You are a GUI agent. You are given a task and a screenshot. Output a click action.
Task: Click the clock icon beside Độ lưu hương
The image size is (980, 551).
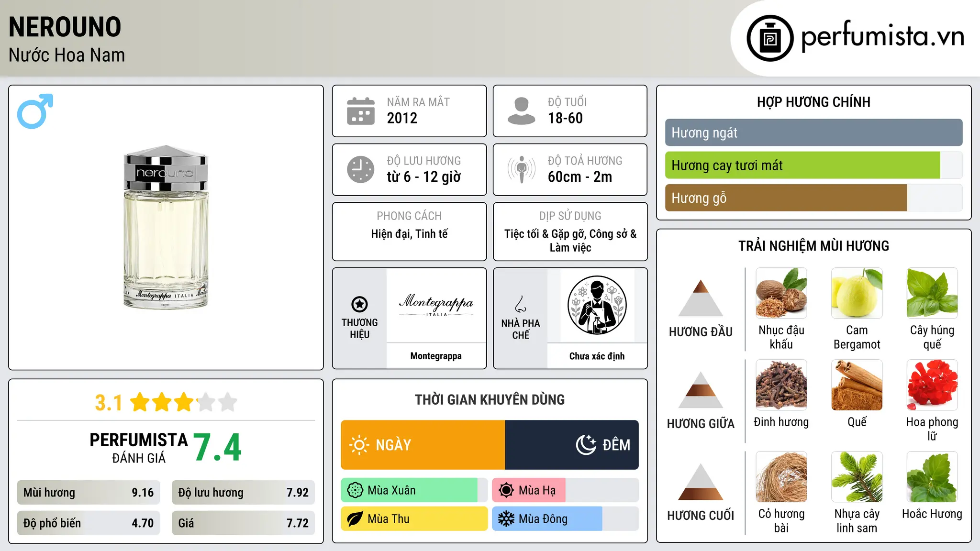click(361, 169)
